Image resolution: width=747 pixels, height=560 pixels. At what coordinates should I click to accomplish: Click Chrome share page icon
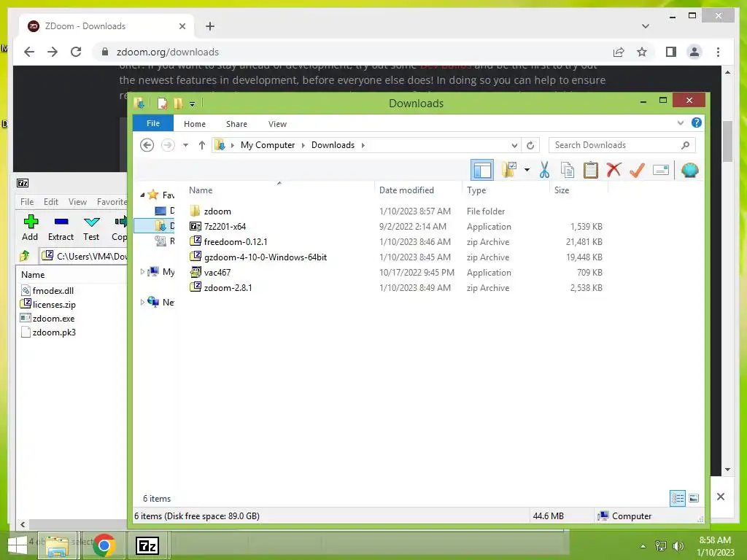coord(619,52)
